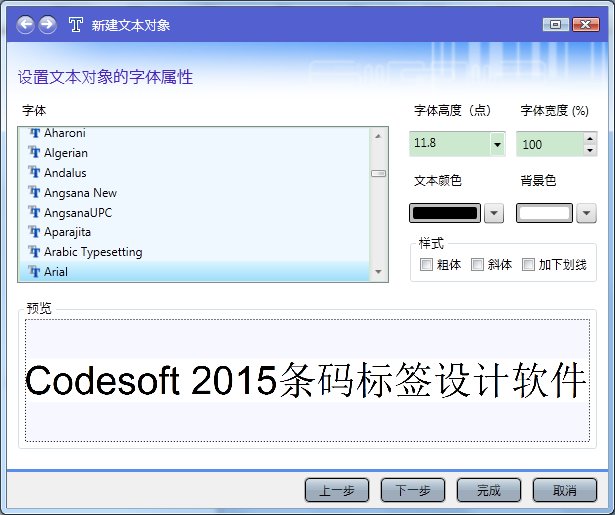Click the font icon beside Algerian

click(35, 152)
